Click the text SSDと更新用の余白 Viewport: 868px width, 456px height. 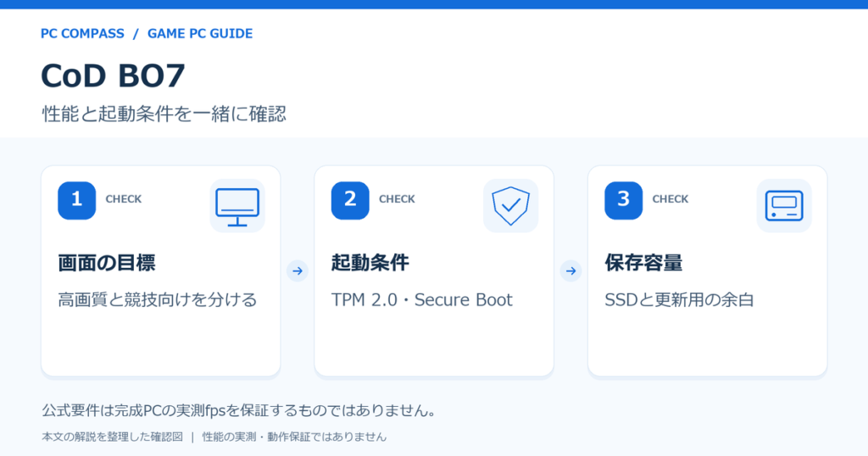pyautogui.click(x=679, y=300)
